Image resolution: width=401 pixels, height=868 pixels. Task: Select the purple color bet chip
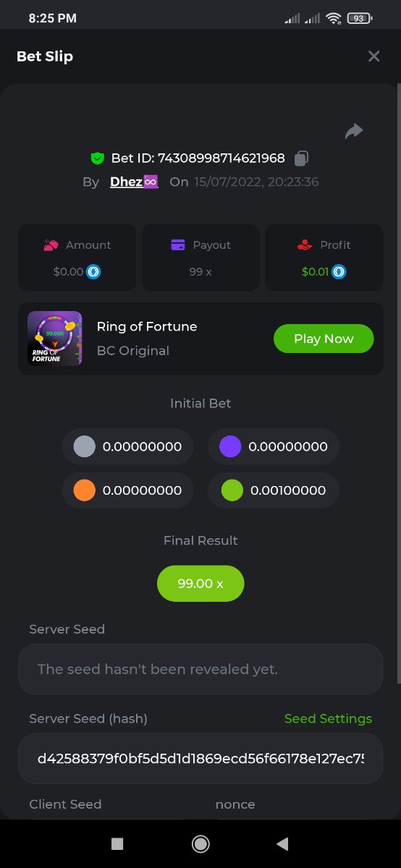(x=230, y=447)
